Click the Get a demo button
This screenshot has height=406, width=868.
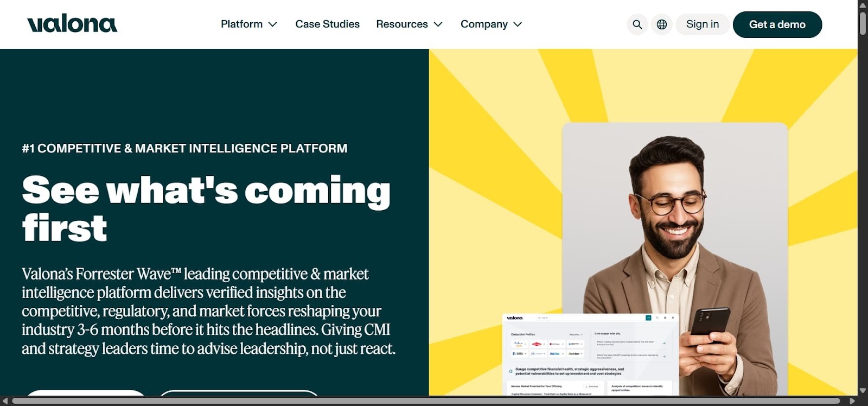(777, 24)
